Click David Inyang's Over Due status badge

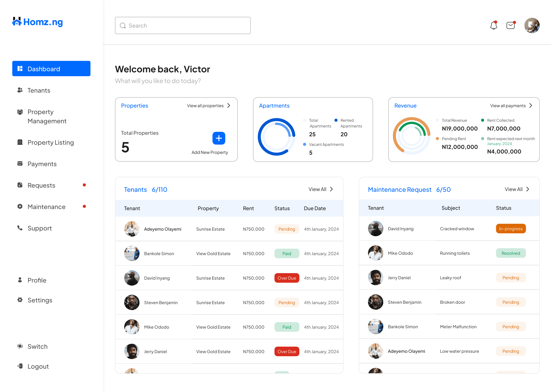[x=287, y=278]
